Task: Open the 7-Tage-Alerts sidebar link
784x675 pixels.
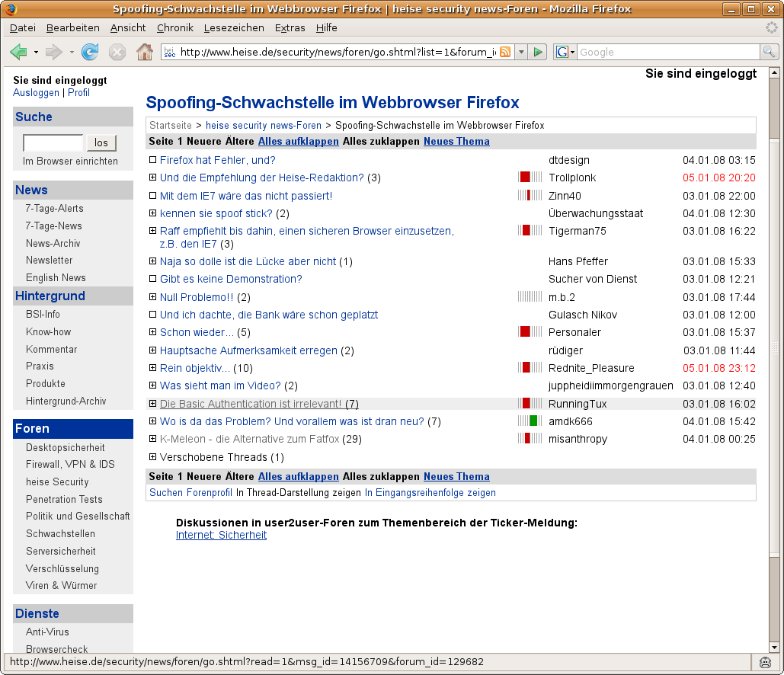Action: 55,208
